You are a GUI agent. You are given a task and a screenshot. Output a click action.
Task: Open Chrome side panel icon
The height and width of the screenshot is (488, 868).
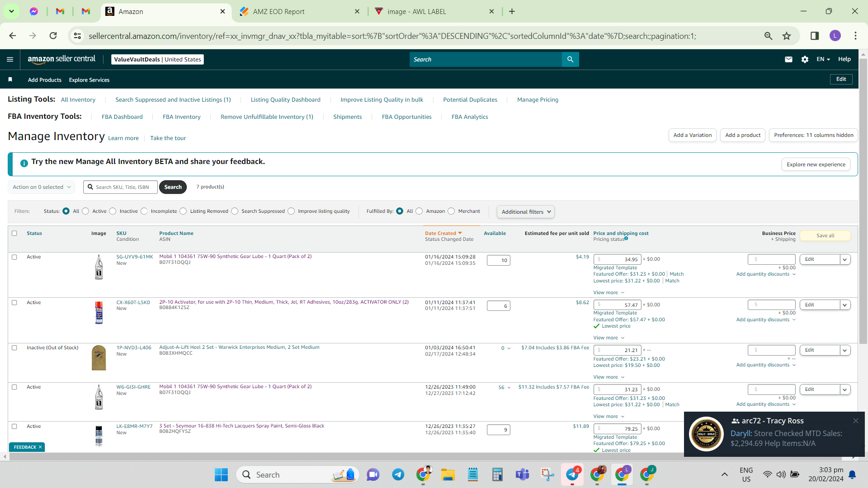point(815,36)
